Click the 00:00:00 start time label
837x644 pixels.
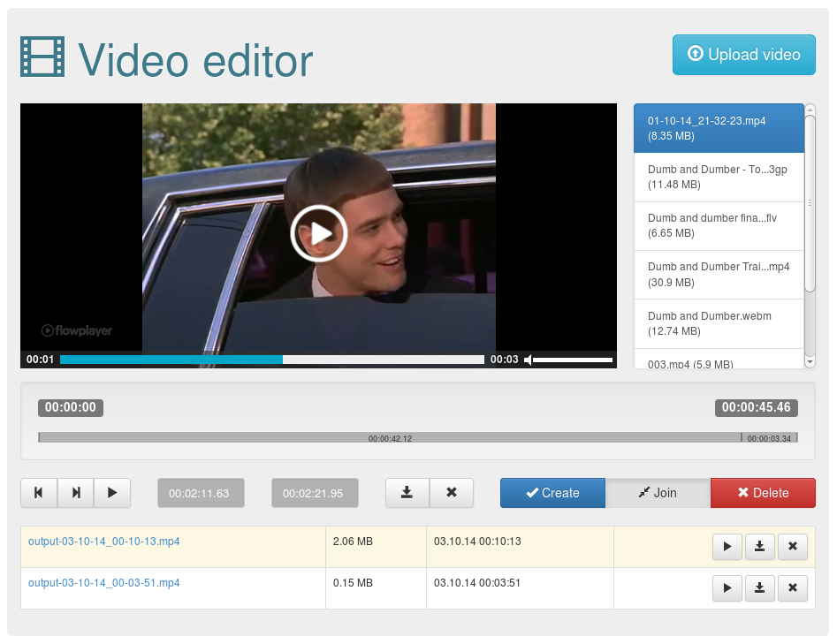(71, 407)
